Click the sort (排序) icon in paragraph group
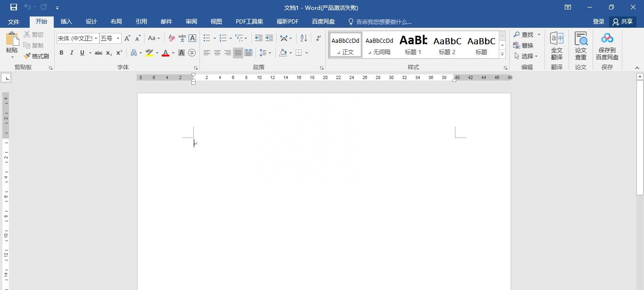This screenshot has height=290, width=644. coord(304,38)
